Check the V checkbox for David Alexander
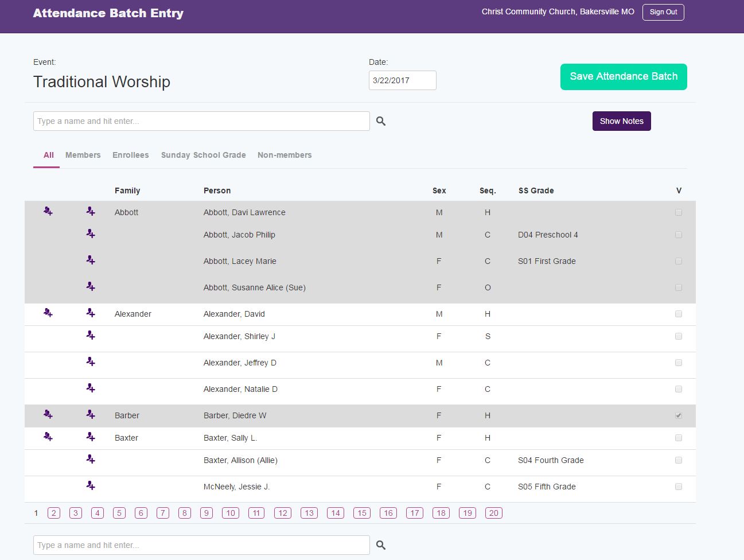The image size is (744, 560). tap(679, 314)
